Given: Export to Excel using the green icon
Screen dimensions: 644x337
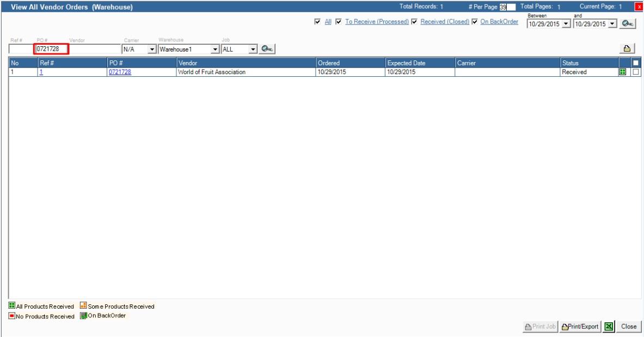Looking at the screenshot, I should [609, 327].
